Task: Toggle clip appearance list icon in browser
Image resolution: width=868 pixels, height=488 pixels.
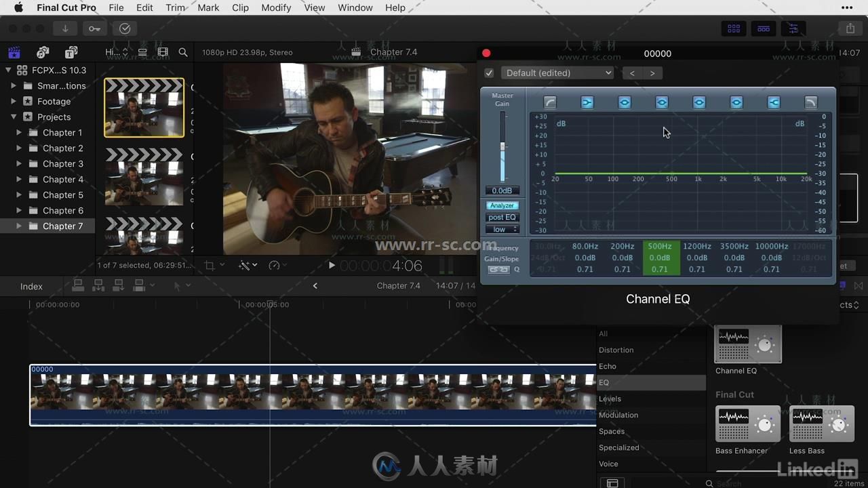Action: click(x=142, y=52)
